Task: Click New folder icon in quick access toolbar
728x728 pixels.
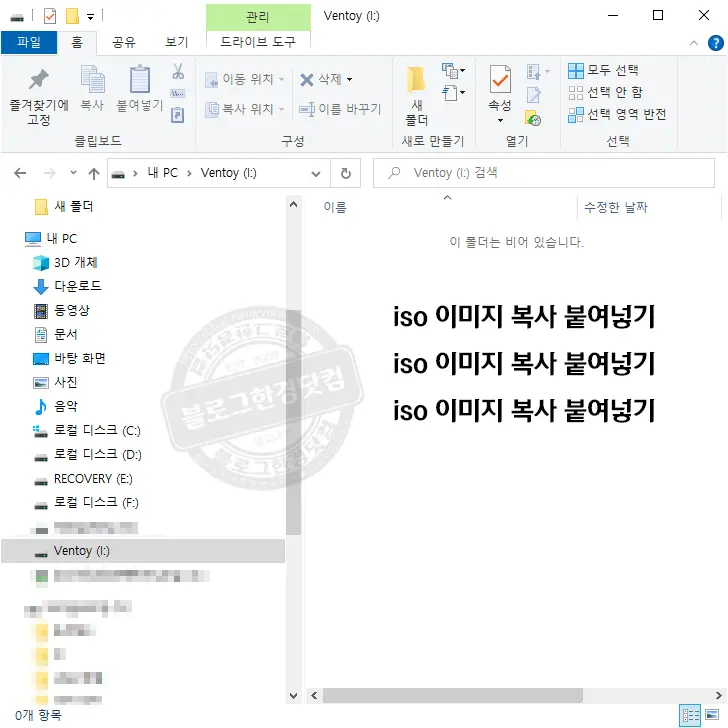Action: coord(72,16)
